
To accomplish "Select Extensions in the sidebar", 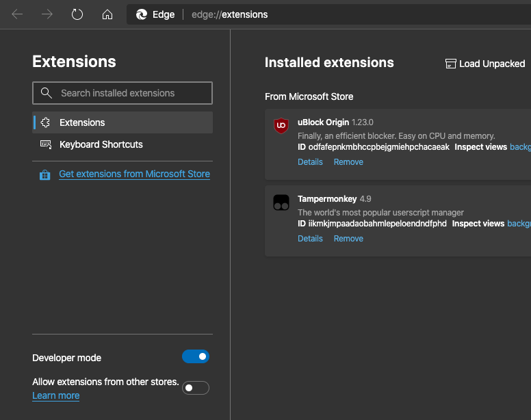I will [x=122, y=122].
